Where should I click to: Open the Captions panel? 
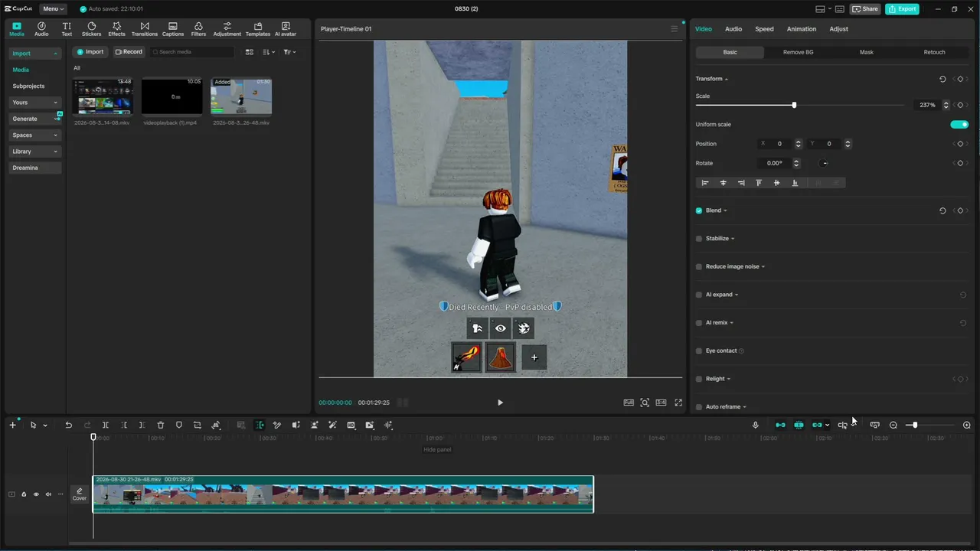pyautogui.click(x=173, y=29)
